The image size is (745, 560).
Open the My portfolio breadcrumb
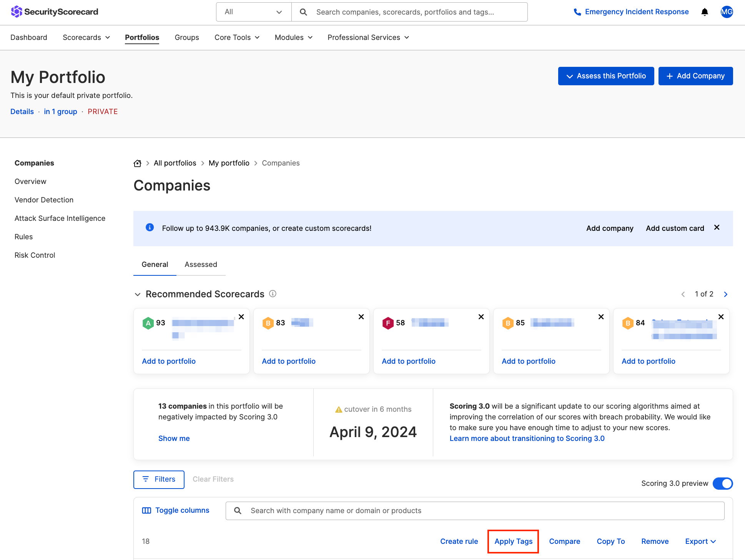[x=229, y=163]
